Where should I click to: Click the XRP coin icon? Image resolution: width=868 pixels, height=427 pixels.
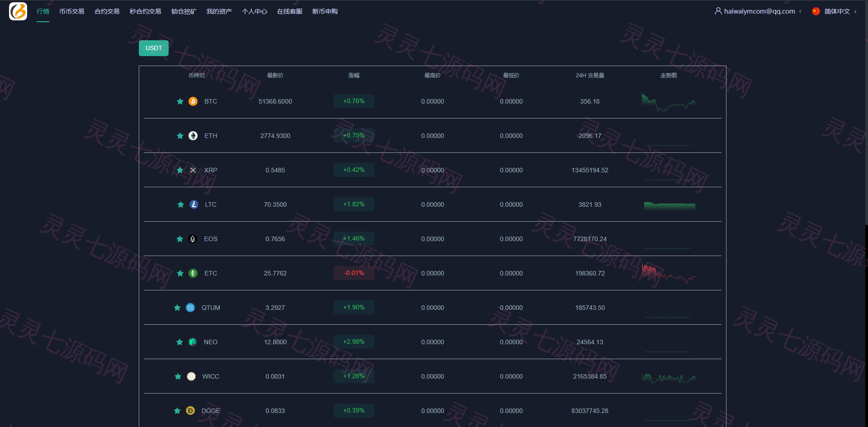click(x=193, y=170)
